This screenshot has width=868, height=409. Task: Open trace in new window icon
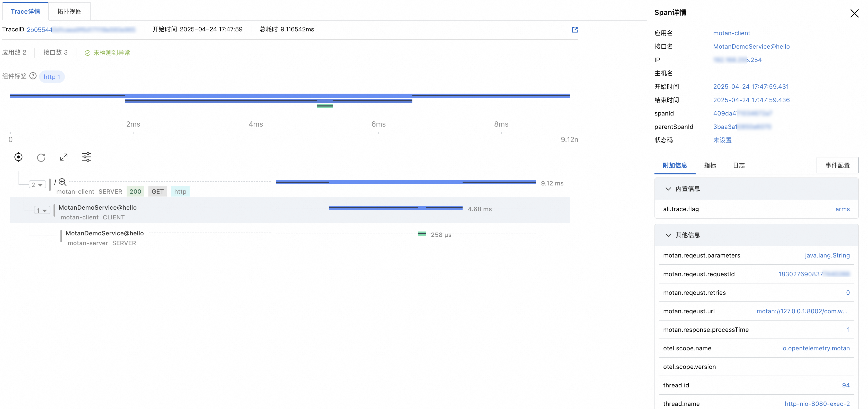click(x=575, y=30)
